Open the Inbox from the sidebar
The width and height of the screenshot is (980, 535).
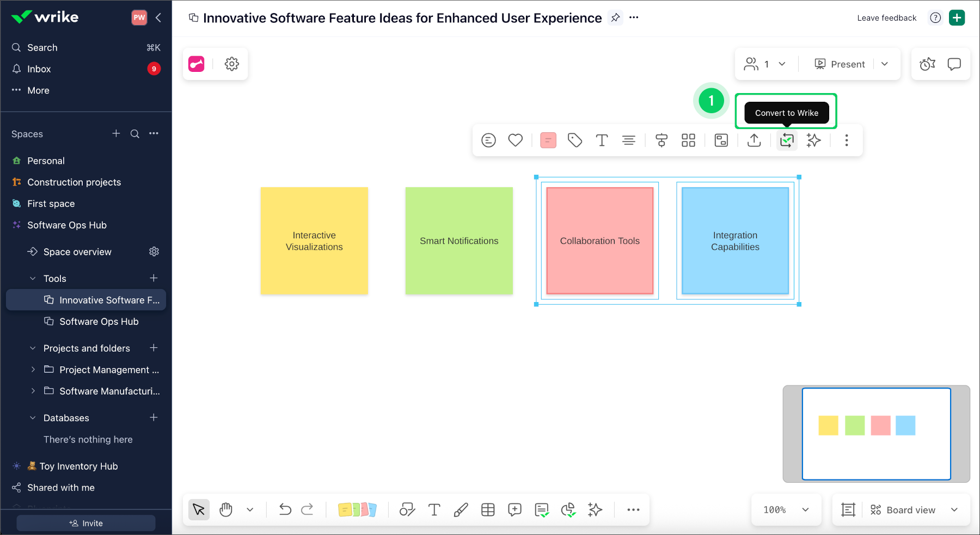coord(39,69)
